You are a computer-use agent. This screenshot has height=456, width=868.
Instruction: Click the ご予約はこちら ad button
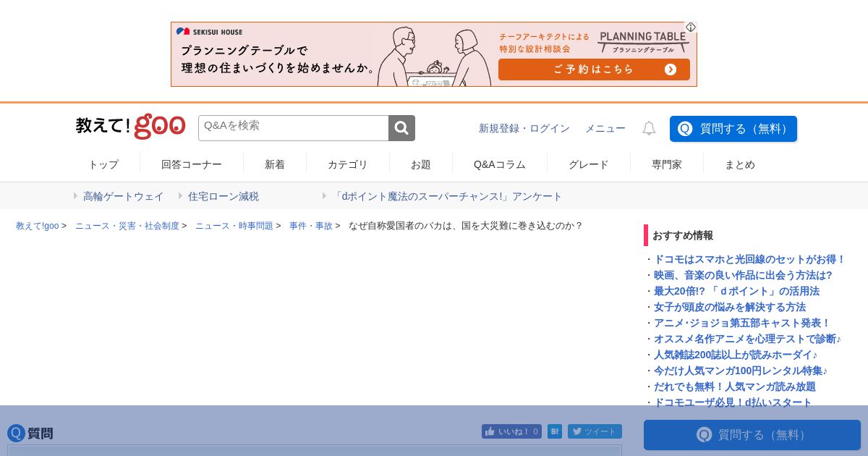click(x=594, y=69)
